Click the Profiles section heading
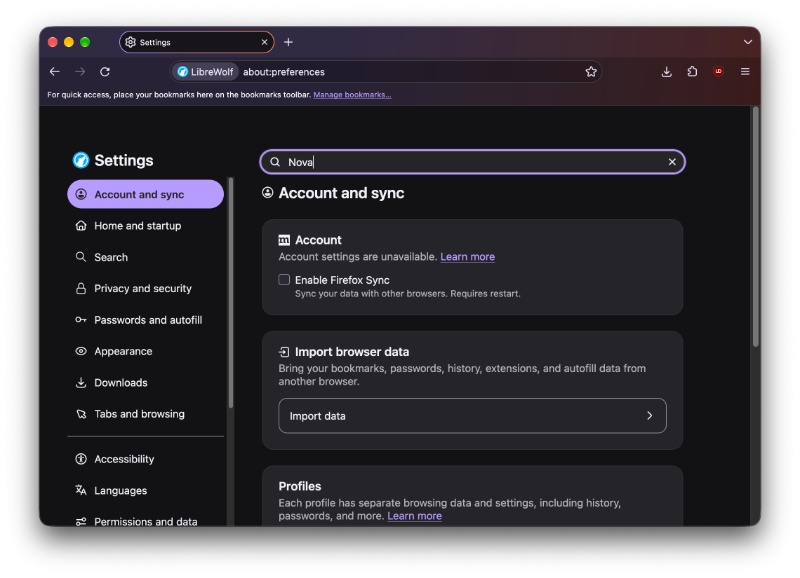 299,486
